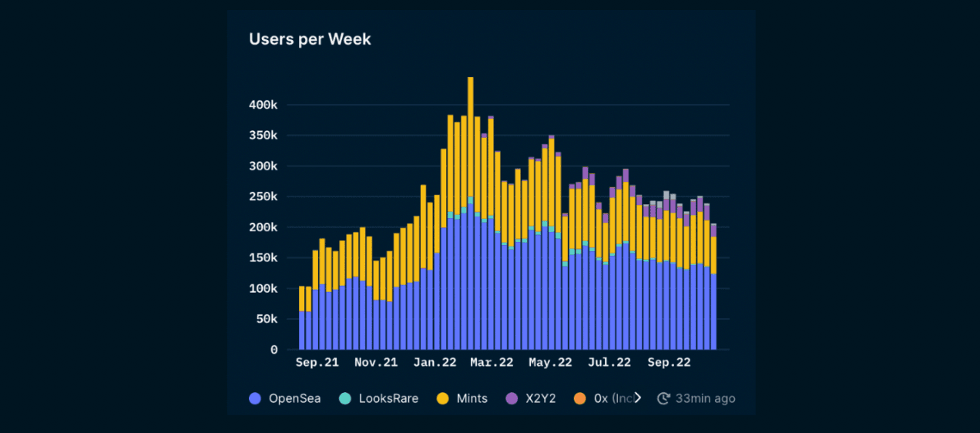Screen dimensions: 980x433
Task: Click the orange 0x legend dot
Action: coord(580,398)
